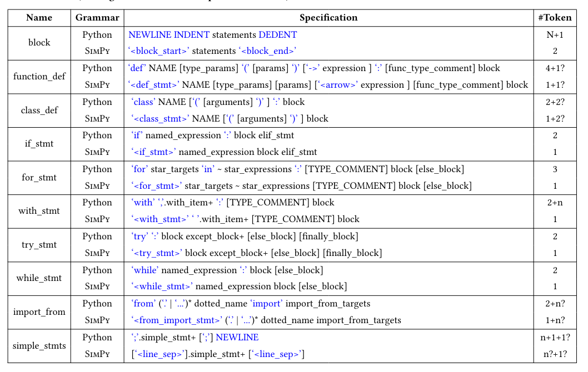The image size is (588, 372).
Task: Click the blue "INDENT" token in block row
Action: click(191, 35)
